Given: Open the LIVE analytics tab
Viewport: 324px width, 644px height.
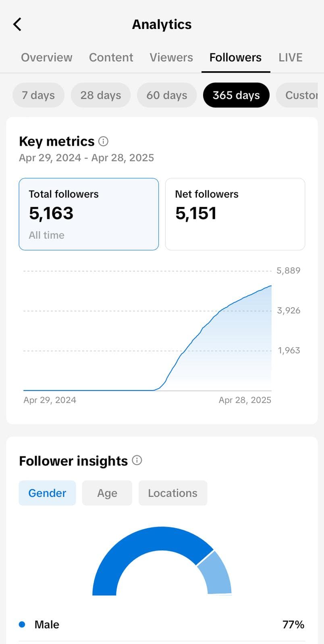Looking at the screenshot, I should (290, 58).
